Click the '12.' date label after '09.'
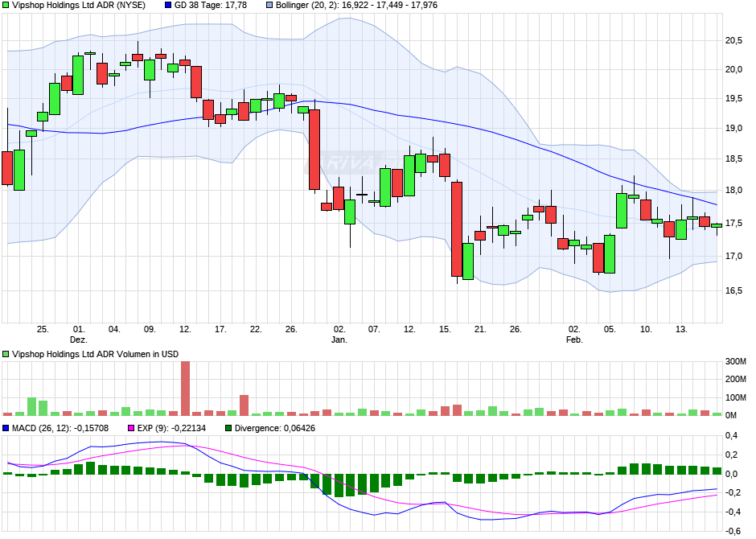756x539 pixels. [185, 329]
